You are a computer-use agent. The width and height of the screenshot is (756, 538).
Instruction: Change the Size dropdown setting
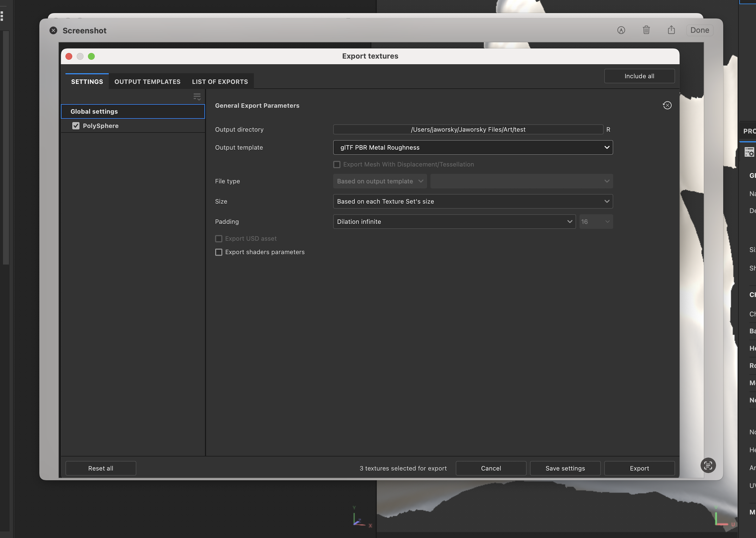click(x=472, y=201)
